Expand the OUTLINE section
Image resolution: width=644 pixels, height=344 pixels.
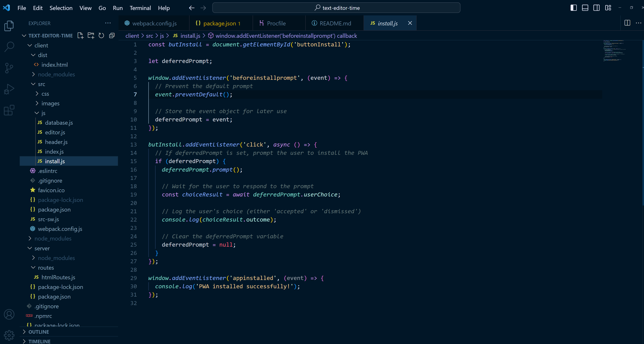coord(69,332)
